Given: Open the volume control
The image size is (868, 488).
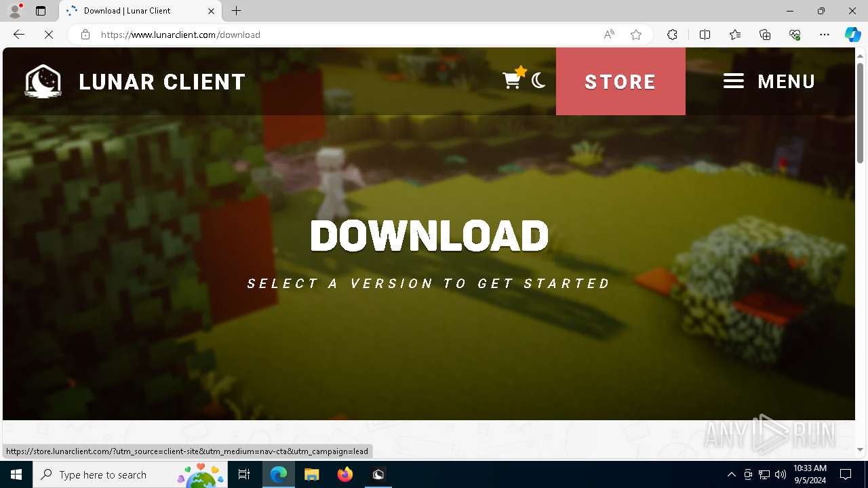Looking at the screenshot, I should pyautogui.click(x=781, y=474).
